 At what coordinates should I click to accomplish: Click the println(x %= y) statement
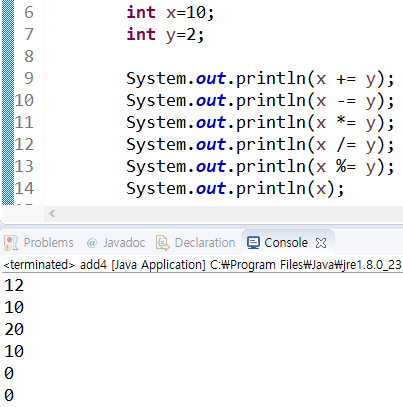click(260, 167)
